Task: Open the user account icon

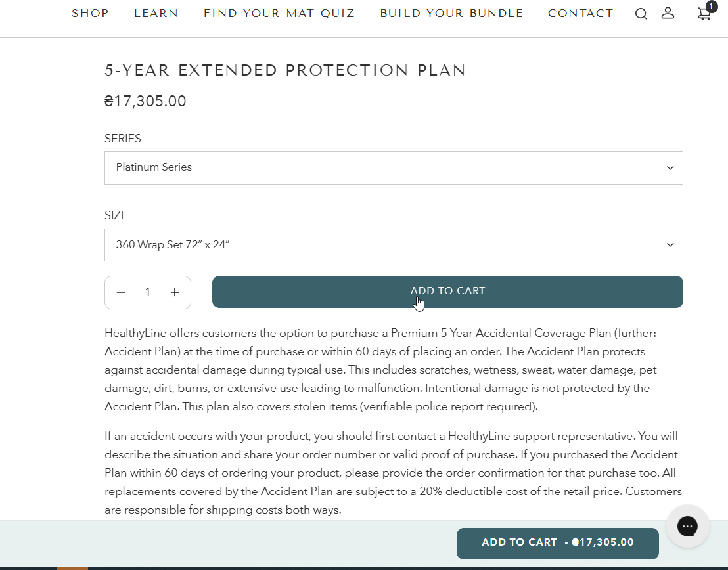Action: [668, 13]
